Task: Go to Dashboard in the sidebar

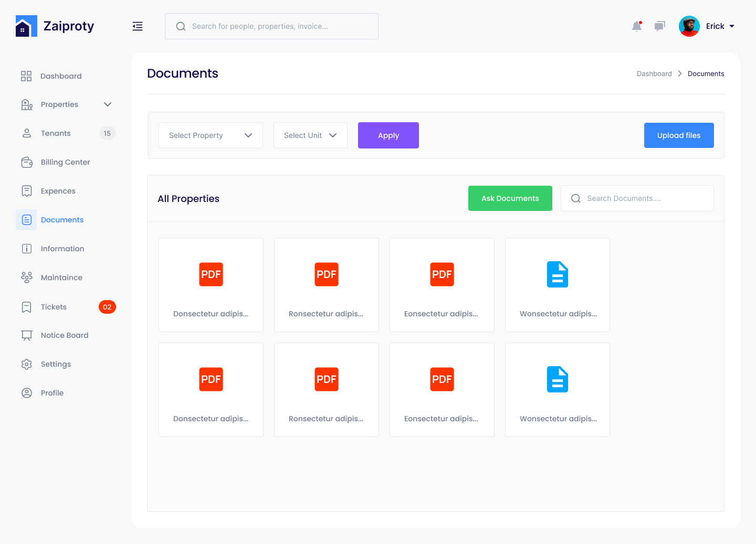Action: coord(61,76)
